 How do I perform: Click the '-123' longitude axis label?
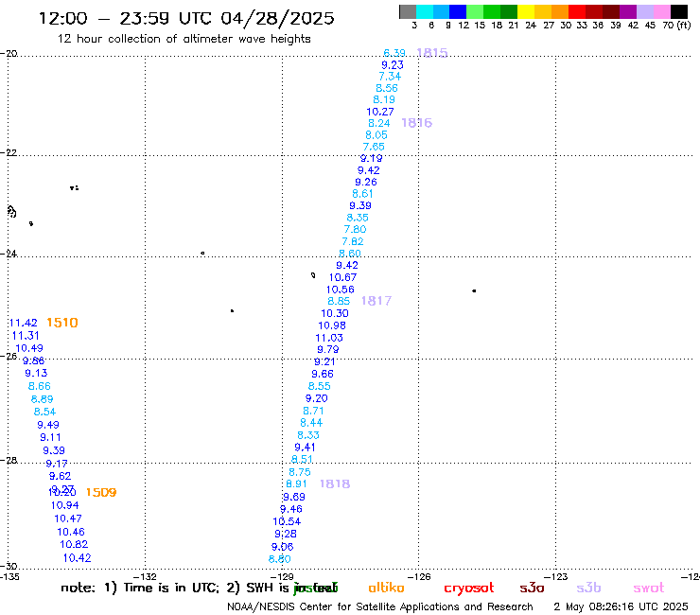click(x=558, y=576)
